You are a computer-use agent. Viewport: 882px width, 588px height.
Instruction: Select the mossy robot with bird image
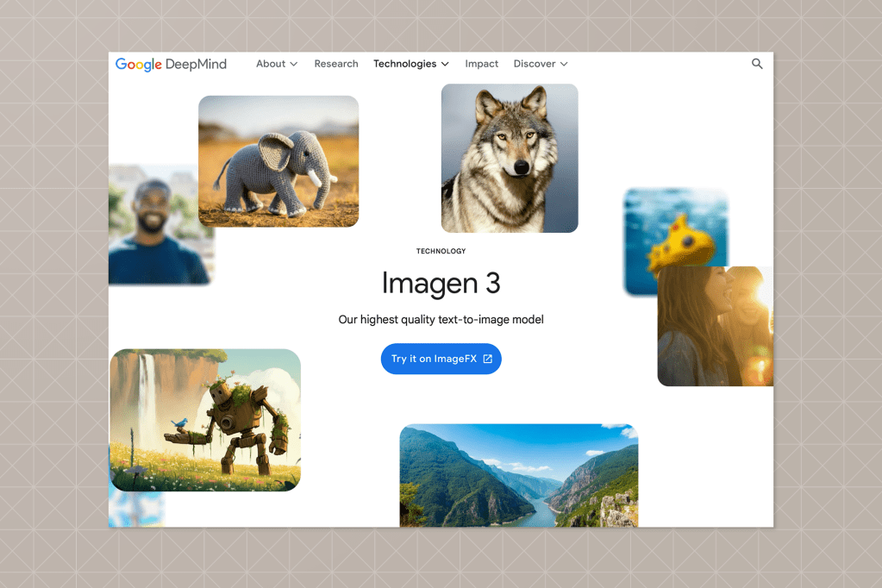205,420
